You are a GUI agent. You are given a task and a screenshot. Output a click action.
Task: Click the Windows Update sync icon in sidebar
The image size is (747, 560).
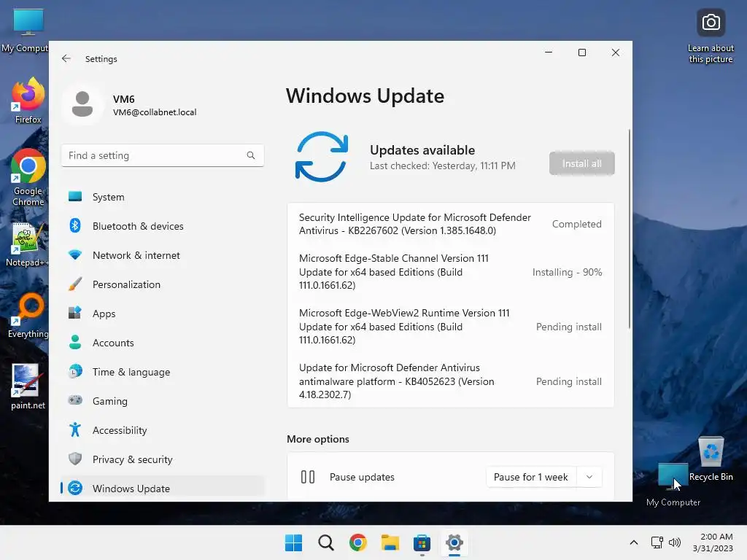[x=75, y=488]
